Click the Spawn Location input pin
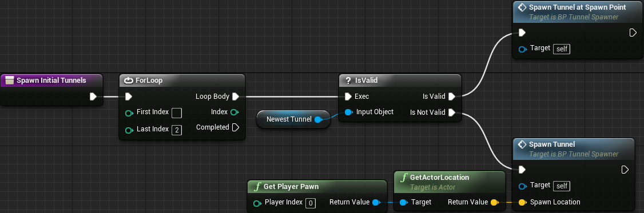 point(522,202)
